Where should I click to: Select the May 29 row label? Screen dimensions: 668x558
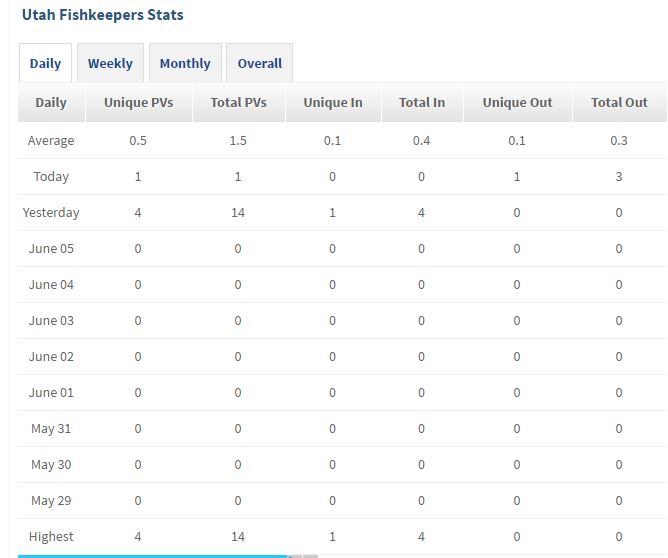(x=51, y=500)
